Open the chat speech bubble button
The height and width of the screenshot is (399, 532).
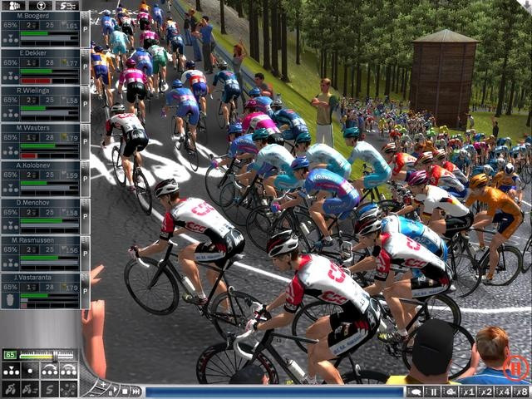416,392
